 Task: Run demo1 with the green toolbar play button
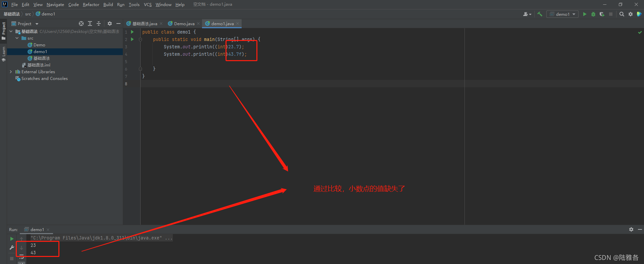[x=585, y=14]
